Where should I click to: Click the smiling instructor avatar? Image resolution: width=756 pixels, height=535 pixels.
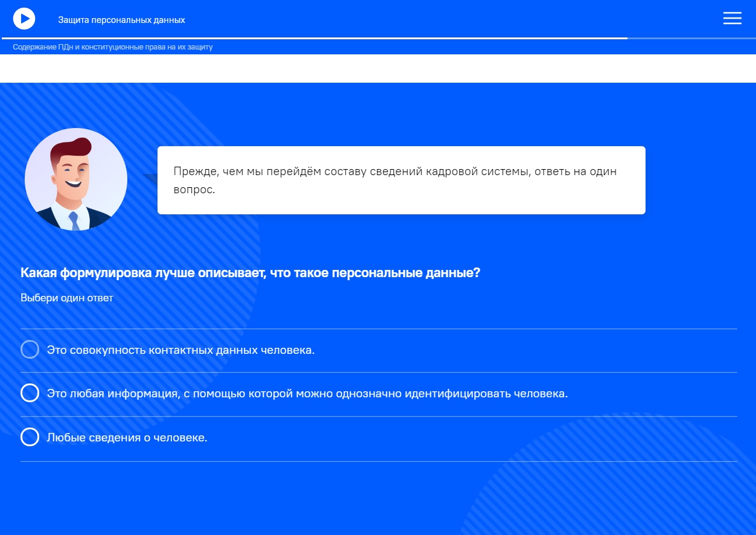point(76,179)
